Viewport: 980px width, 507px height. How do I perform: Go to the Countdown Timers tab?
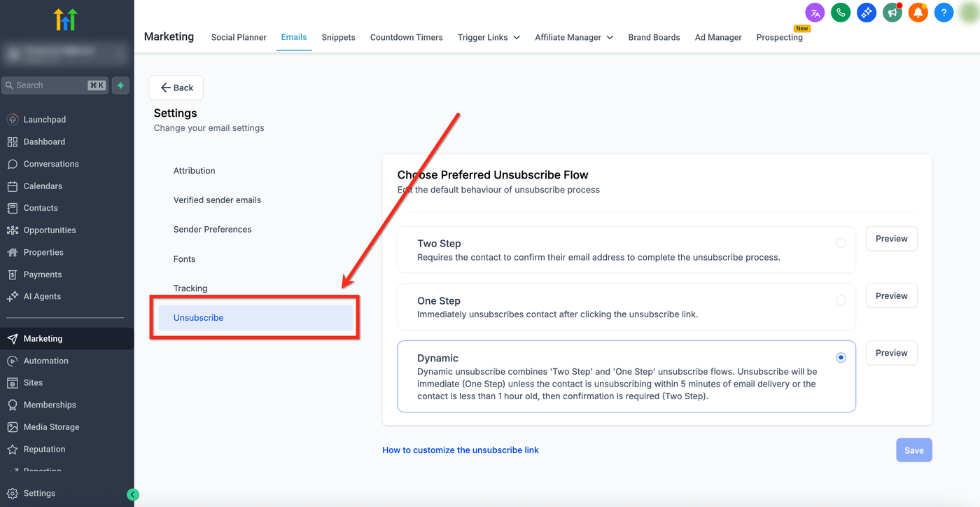(x=407, y=37)
